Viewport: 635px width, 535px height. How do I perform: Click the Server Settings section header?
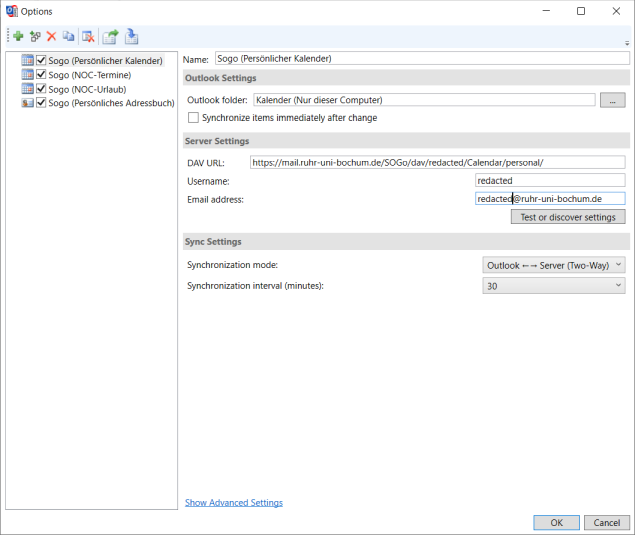tap(406, 141)
